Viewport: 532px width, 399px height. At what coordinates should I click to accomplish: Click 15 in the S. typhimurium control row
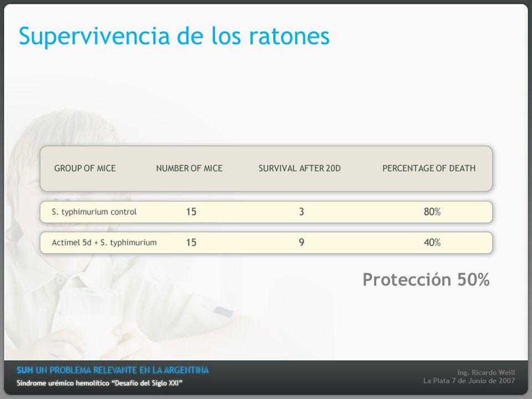tap(191, 212)
